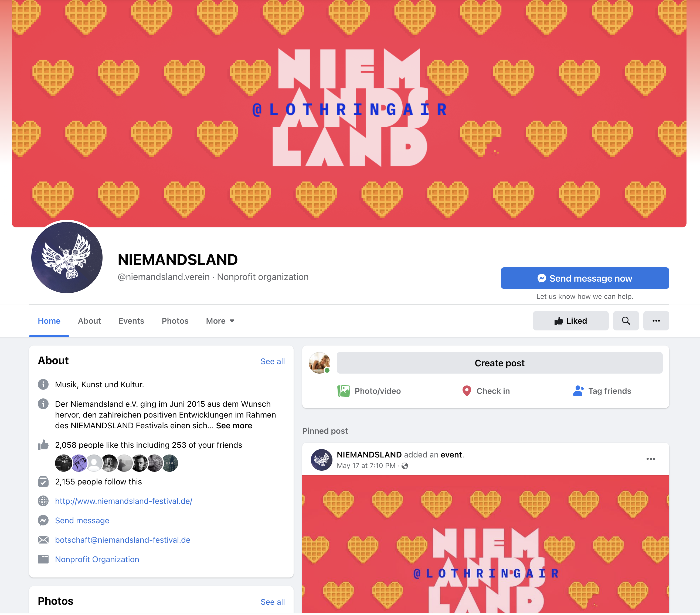Click the Create post field

pos(499,363)
